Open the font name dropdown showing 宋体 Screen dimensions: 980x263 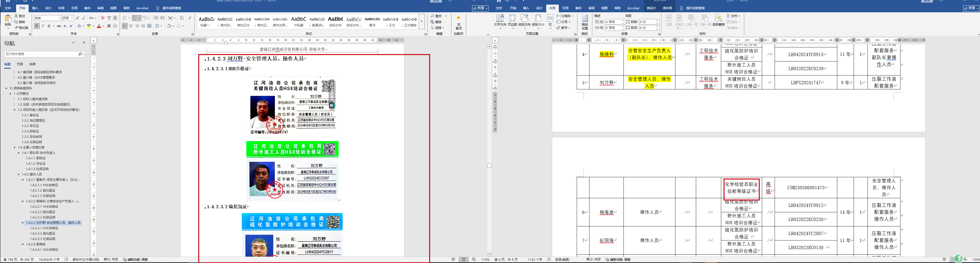59,18
